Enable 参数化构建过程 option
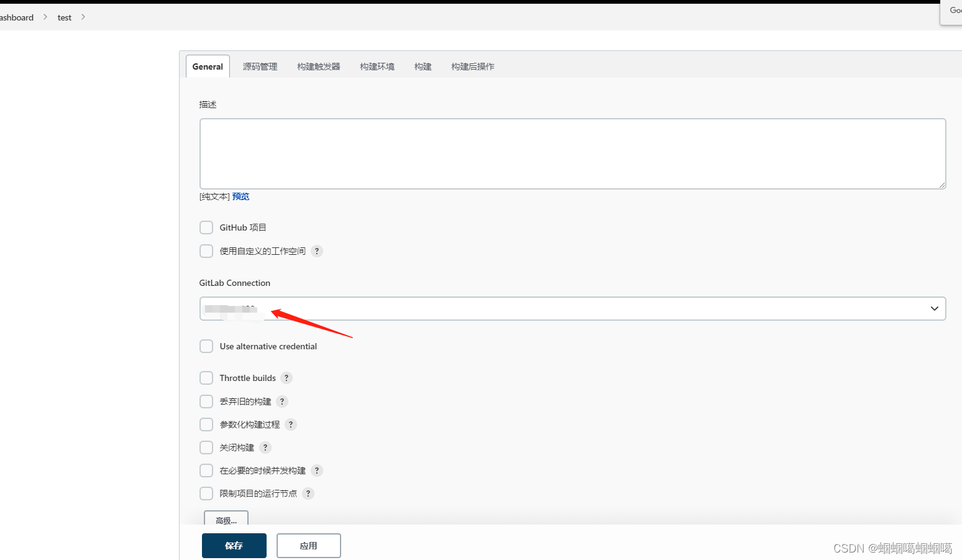Screen dimensions: 962x560 point(206,424)
